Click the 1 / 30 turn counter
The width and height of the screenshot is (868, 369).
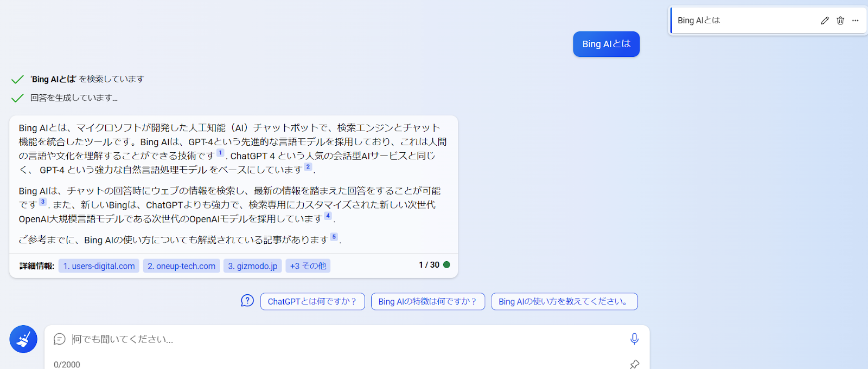[x=429, y=265]
